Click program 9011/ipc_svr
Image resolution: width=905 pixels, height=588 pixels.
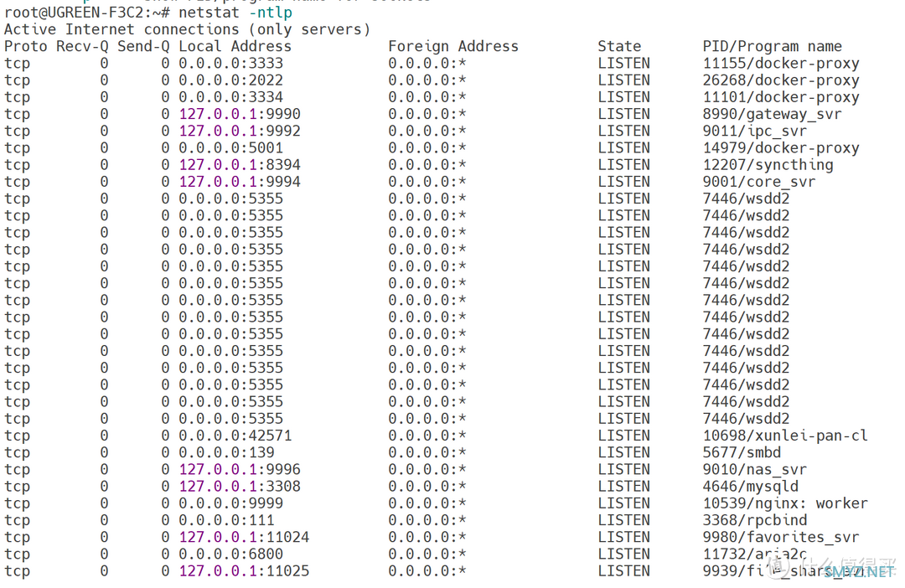point(755,131)
